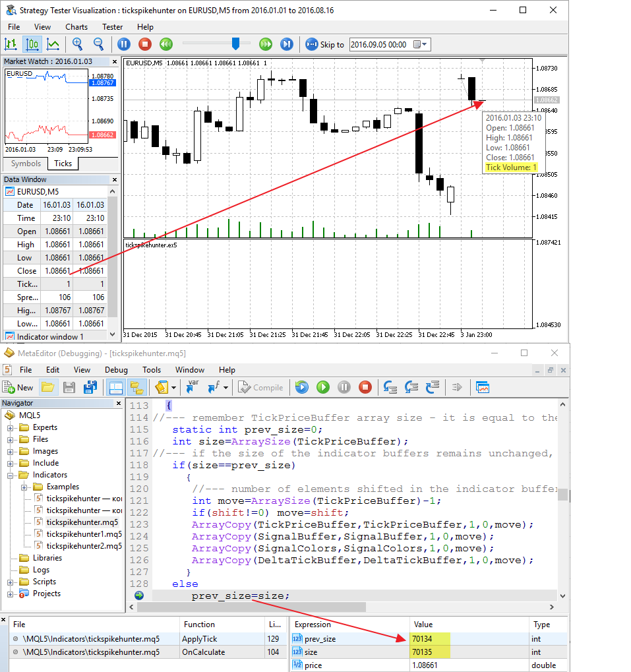This screenshot has height=672, width=631.
Task: Expand the Files folder in Navigator
Action: tap(11, 440)
